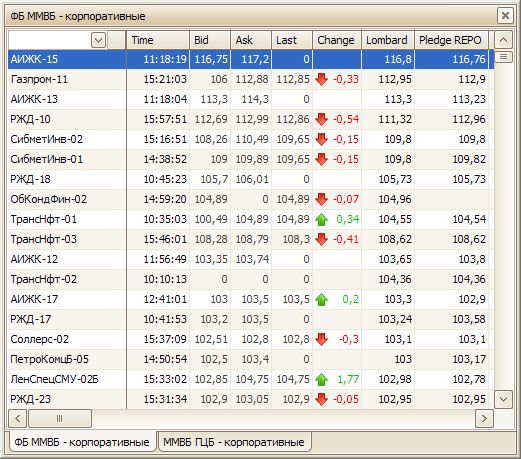Select the СибметИнв-01 instrument name
The width and height of the screenshot is (521, 459).
click(47, 159)
